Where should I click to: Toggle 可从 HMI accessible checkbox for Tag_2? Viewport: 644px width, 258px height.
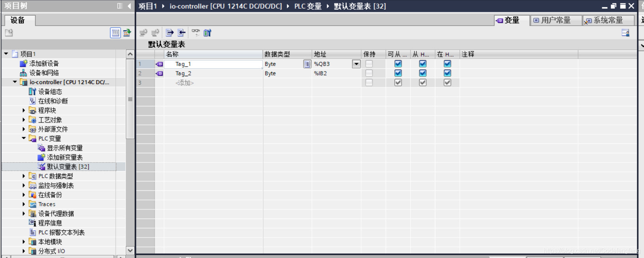pos(398,73)
